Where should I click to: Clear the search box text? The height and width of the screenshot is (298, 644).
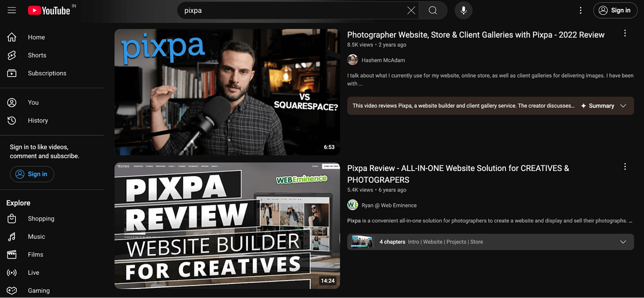(x=411, y=10)
